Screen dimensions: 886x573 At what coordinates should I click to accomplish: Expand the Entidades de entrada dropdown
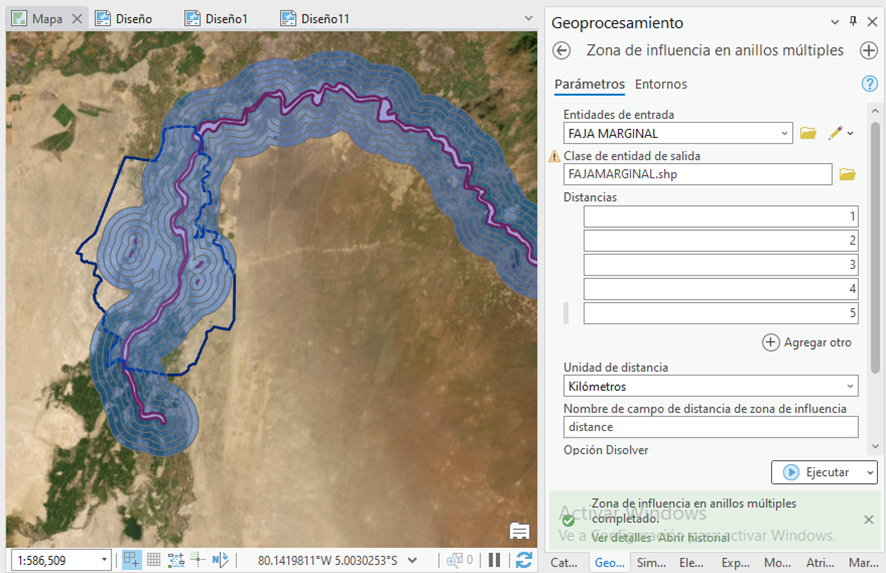coord(784,133)
